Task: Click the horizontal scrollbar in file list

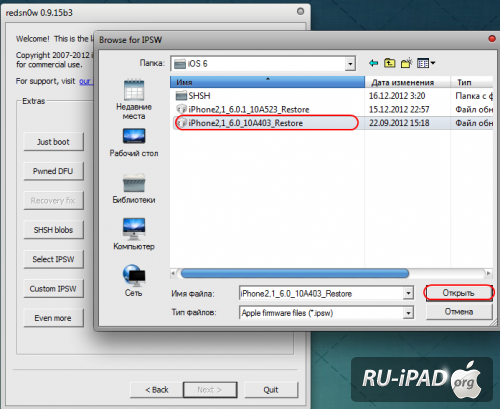Action: 295,273
